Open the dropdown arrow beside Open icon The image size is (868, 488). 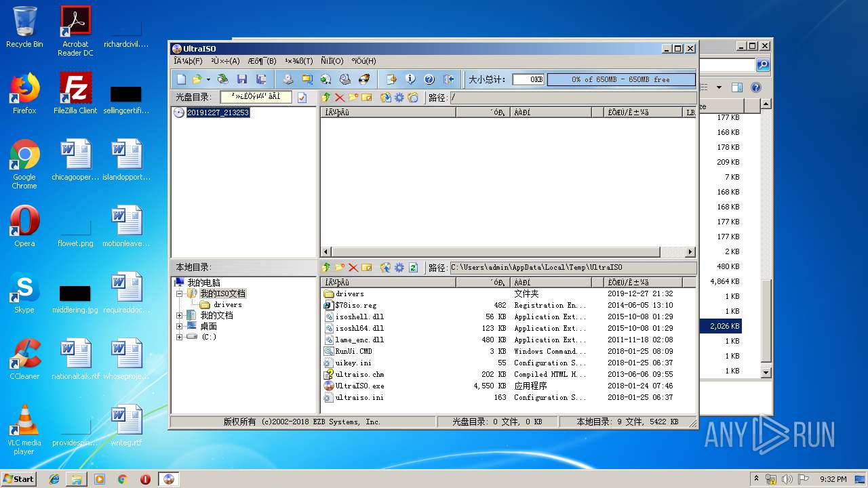[208, 79]
